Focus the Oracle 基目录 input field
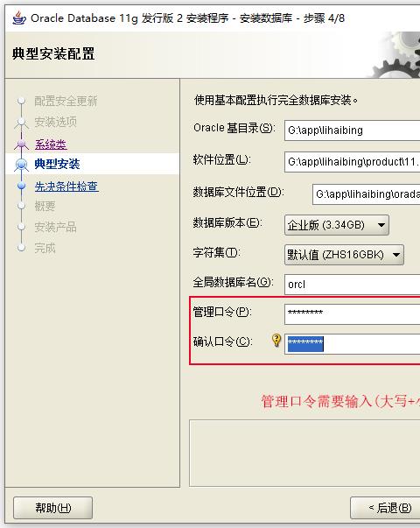The height and width of the screenshot is (528, 420). [352, 130]
